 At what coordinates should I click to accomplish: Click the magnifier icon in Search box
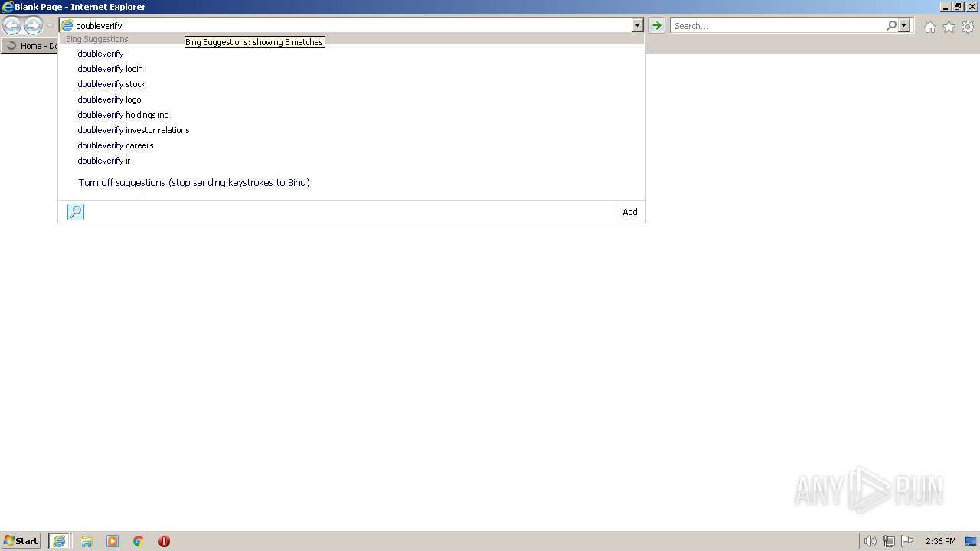pos(891,26)
